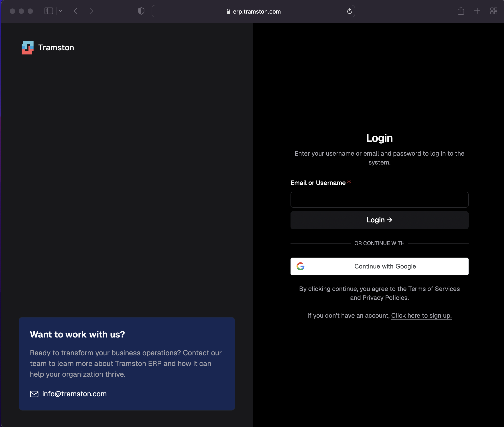Click Continue with Google button

379,266
